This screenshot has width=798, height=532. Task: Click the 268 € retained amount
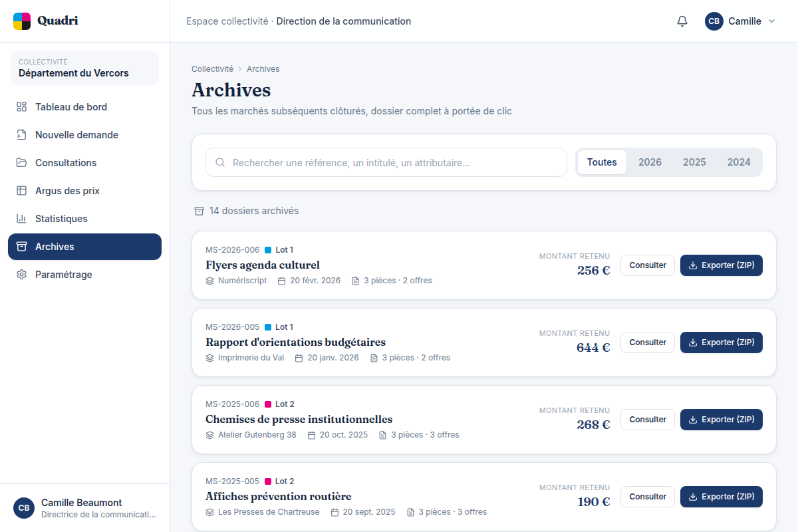[x=593, y=424]
